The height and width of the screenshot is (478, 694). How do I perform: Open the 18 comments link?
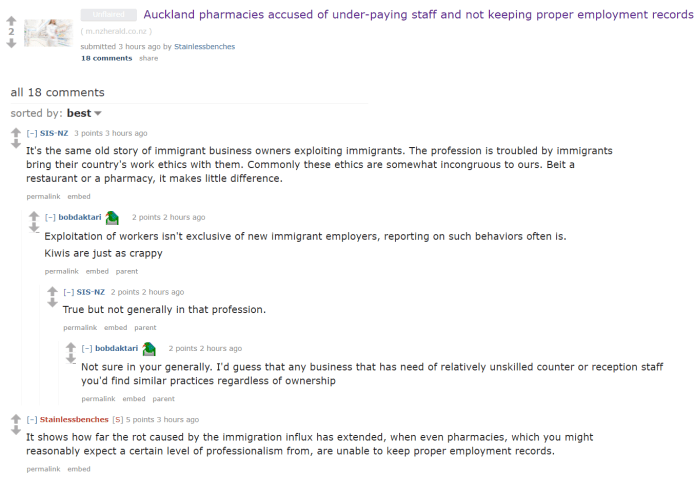(x=106, y=58)
